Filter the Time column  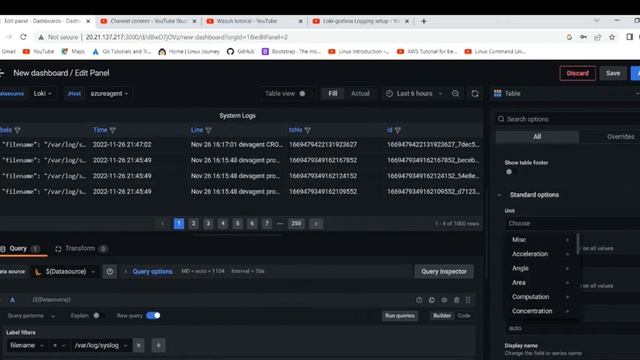(113, 130)
